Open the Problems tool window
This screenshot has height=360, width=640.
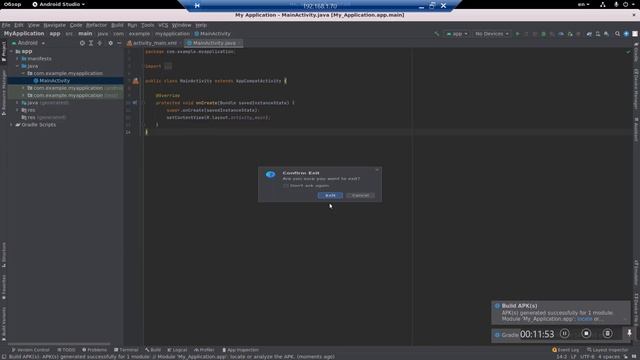point(94,350)
